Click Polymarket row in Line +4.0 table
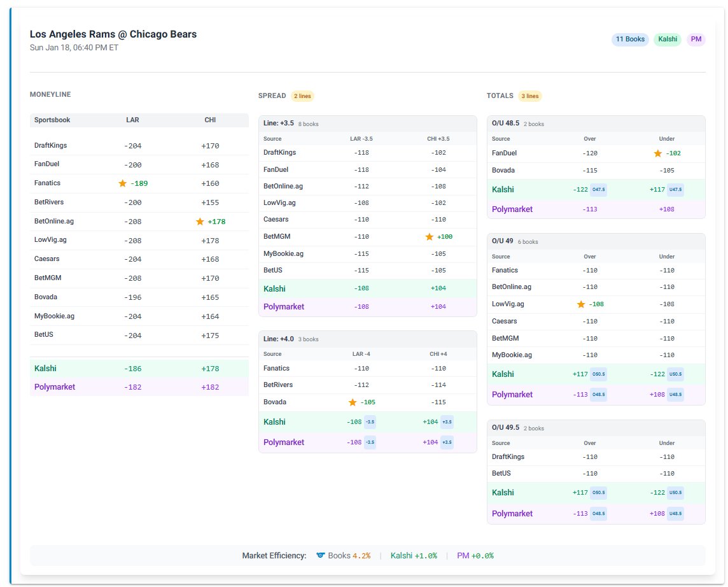This screenshot has width=728, height=587. point(368,442)
